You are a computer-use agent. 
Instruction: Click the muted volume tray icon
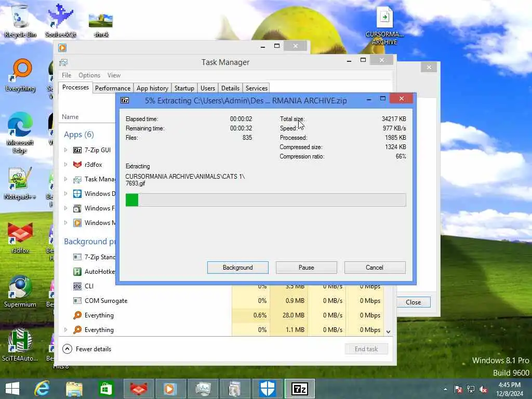tap(484, 389)
